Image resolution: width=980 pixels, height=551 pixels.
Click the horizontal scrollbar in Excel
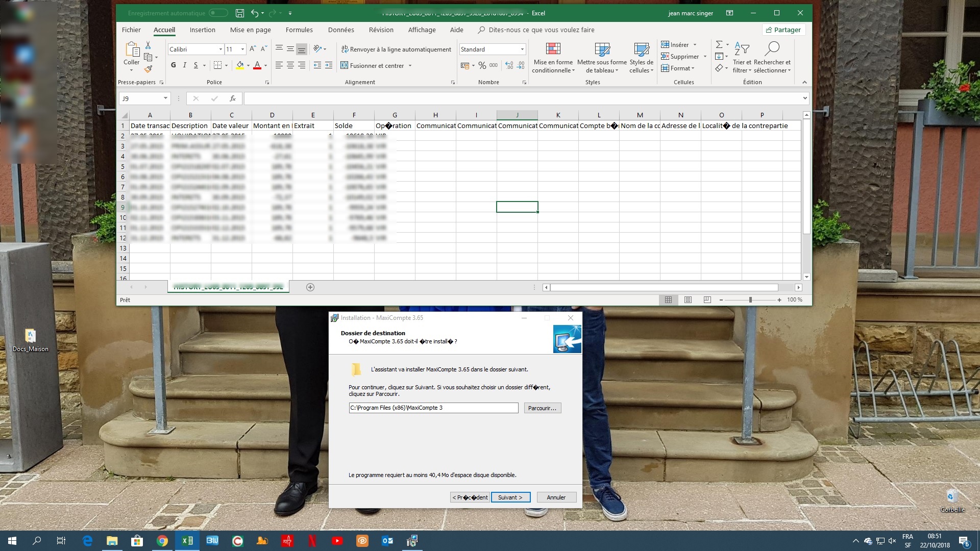[664, 287]
